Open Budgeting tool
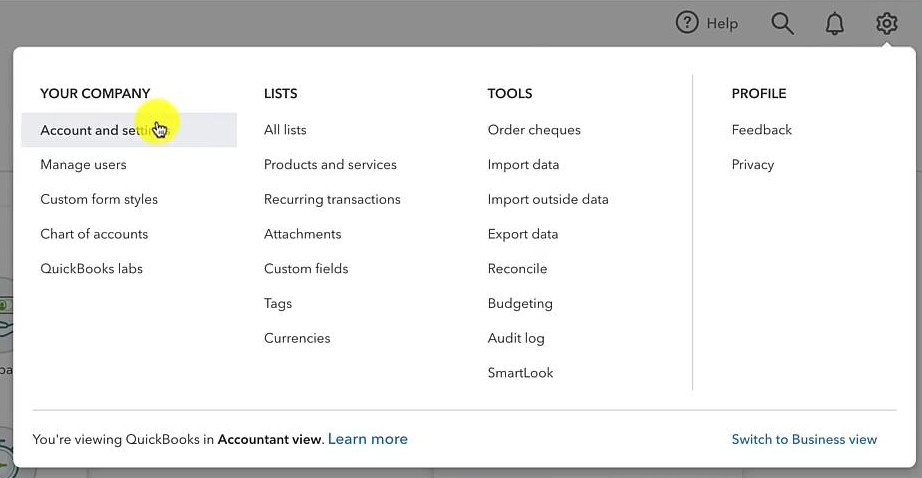Viewport: 922px width, 478px height. [x=520, y=303]
